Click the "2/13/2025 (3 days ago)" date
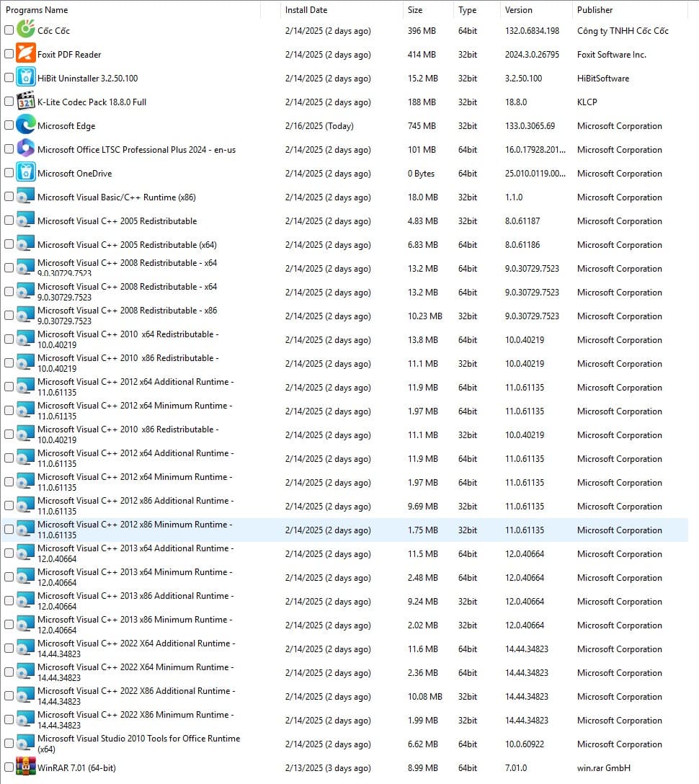The width and height of the screenshot is (699, 784). tap(328, 768)
